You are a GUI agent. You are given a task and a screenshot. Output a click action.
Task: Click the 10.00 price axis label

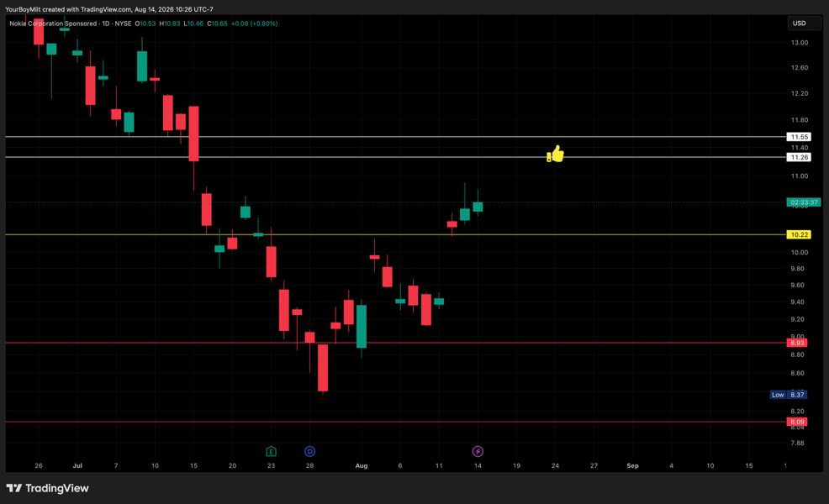pyautogui.click(x=800, y=253)
